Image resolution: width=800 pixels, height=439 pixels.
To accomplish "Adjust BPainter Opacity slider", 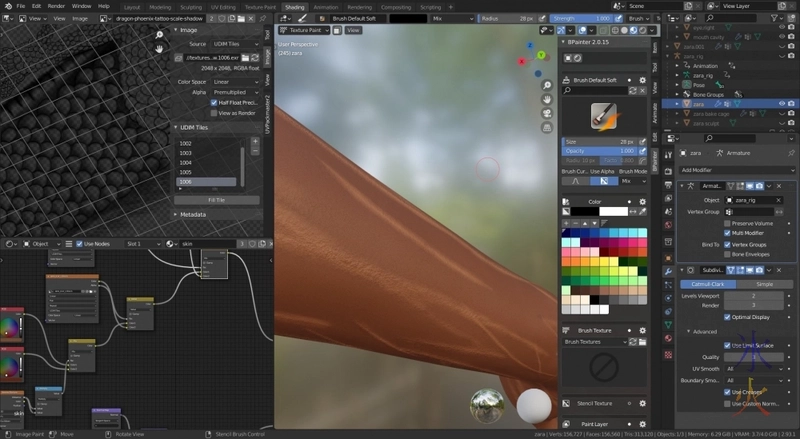I will tap(599, 151).
